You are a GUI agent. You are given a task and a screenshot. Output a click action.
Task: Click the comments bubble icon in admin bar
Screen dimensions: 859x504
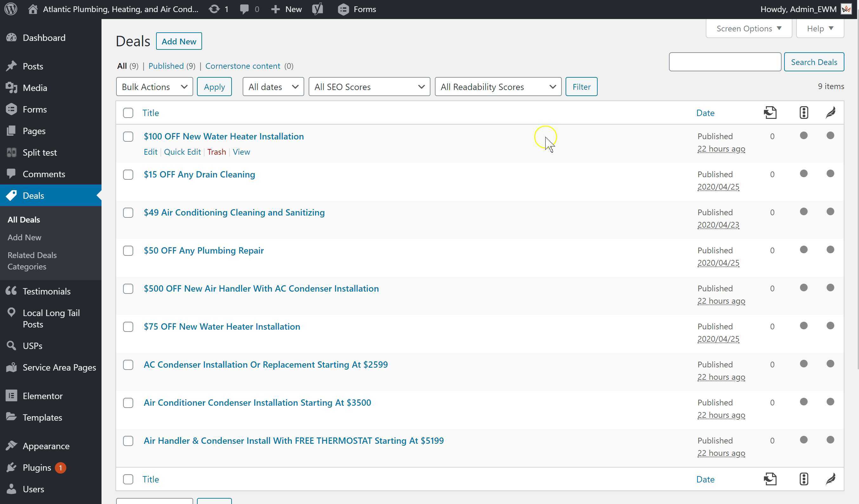[x=244, y=9]
